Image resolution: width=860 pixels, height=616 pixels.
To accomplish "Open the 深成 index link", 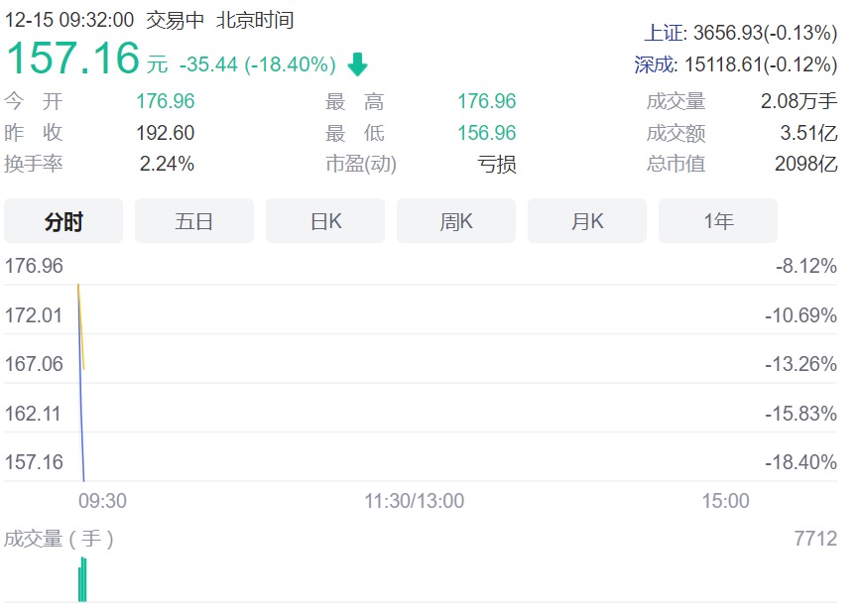I will coord(654,65).
